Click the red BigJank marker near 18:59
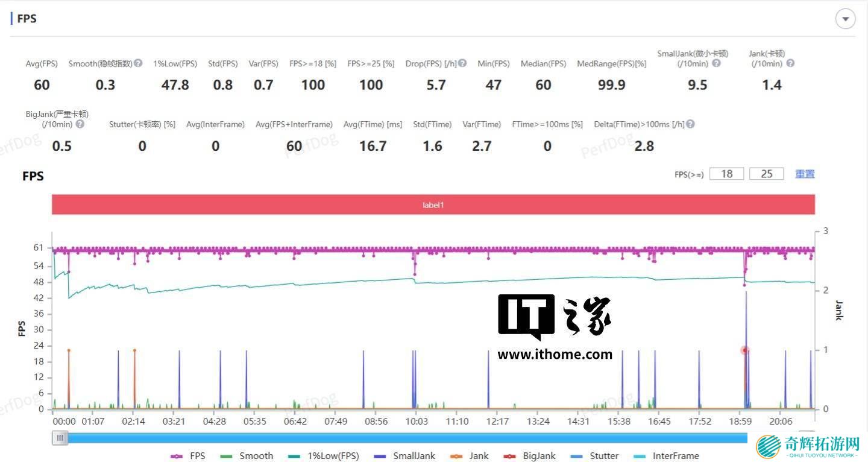Image resolution: width=868 pixels, height=462 pixels. click(745, 350)
